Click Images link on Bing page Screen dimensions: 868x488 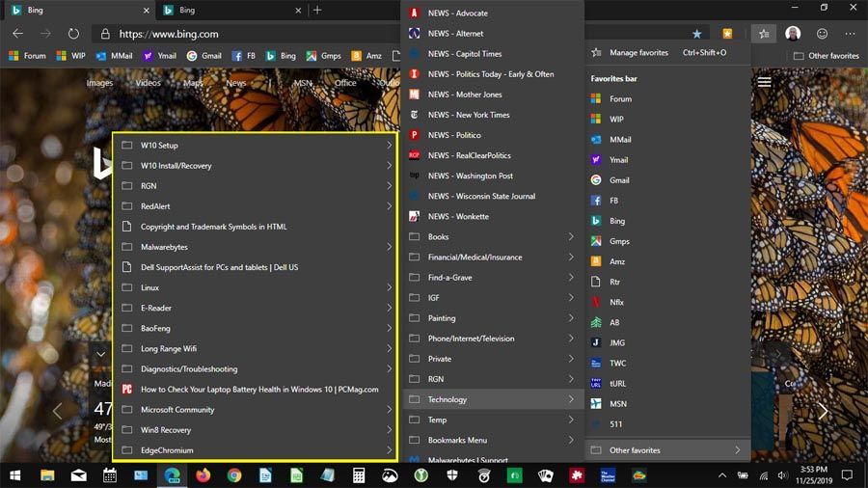(x=99, y=83)
